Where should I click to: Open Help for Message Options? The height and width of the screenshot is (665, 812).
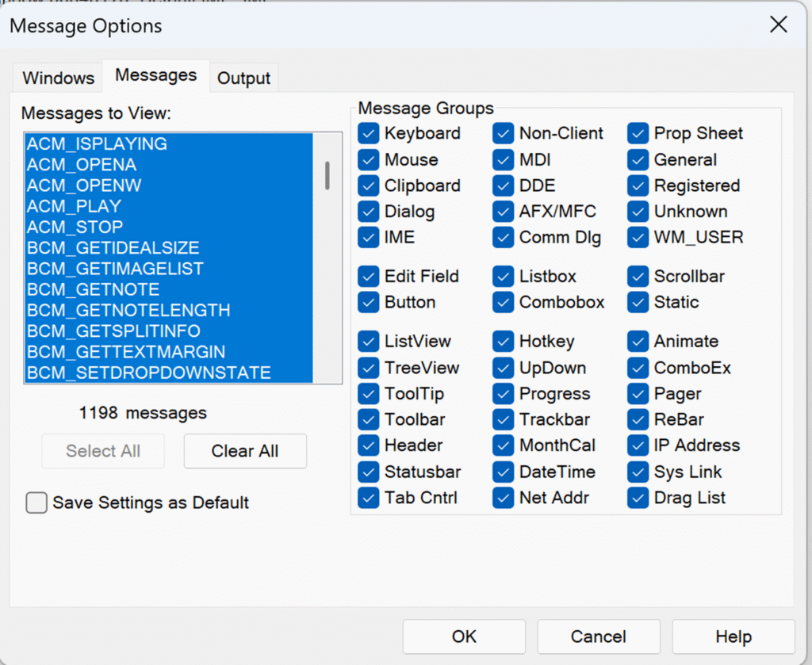click(x=733, y=636)
